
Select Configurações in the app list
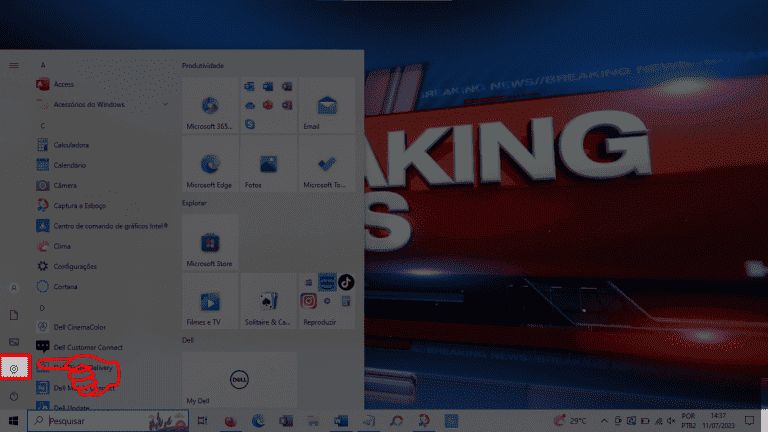[x=74, y=266]
